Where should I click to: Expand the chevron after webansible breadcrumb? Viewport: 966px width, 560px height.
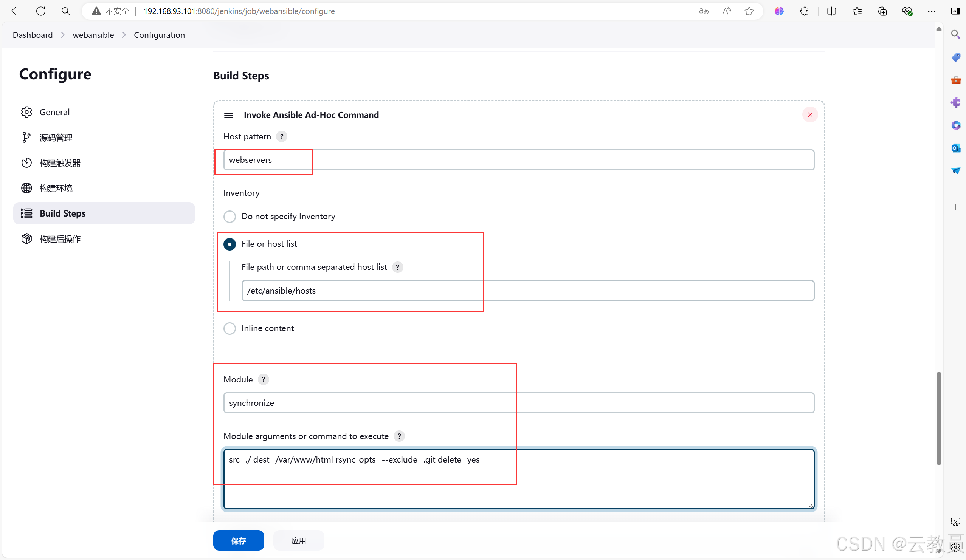click(124, 35)
